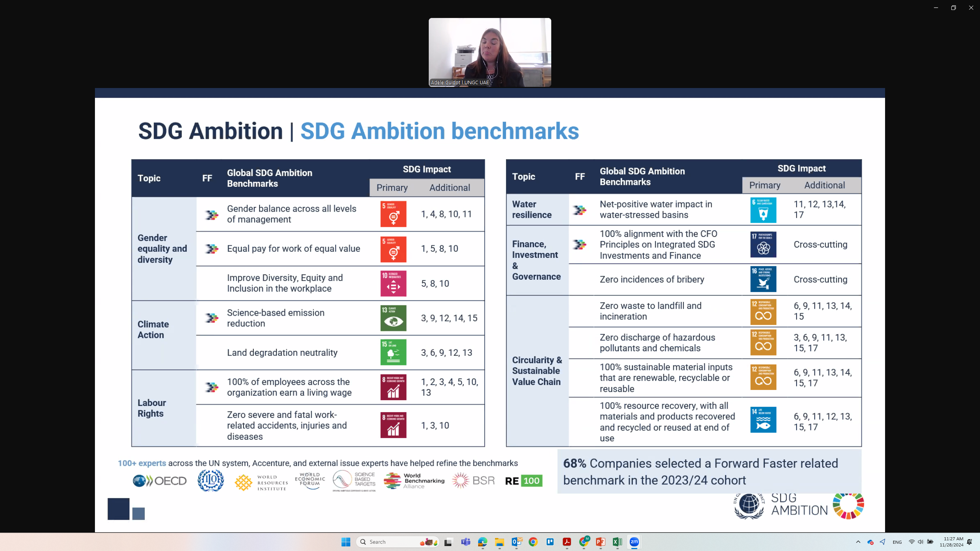Open the Zoom app in the taskbar
This screenshot has width=980, height=551.
click(634, 542)
